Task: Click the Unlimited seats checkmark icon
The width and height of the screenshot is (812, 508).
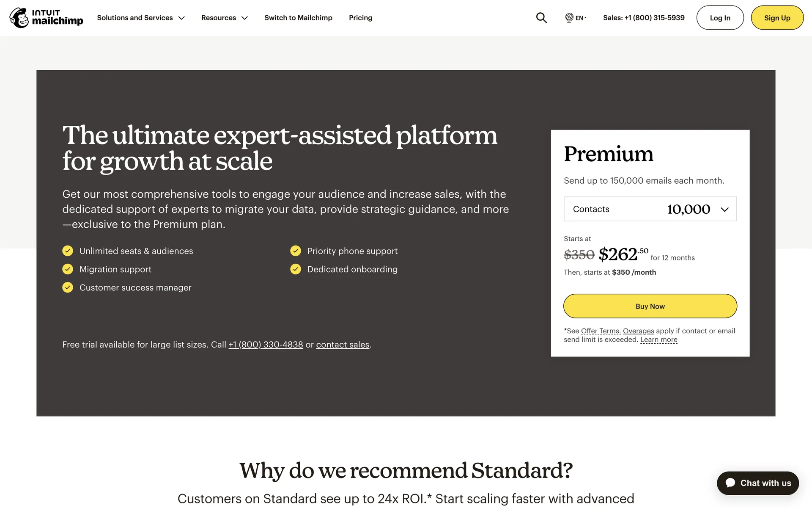Action: [68, 251]
